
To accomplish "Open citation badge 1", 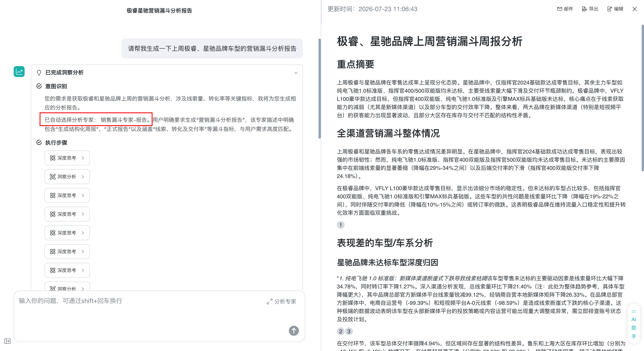I will pos(341,225).
